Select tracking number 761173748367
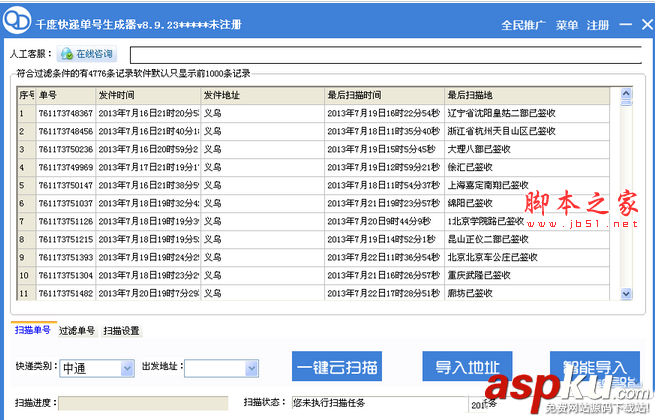 (66, 113)
